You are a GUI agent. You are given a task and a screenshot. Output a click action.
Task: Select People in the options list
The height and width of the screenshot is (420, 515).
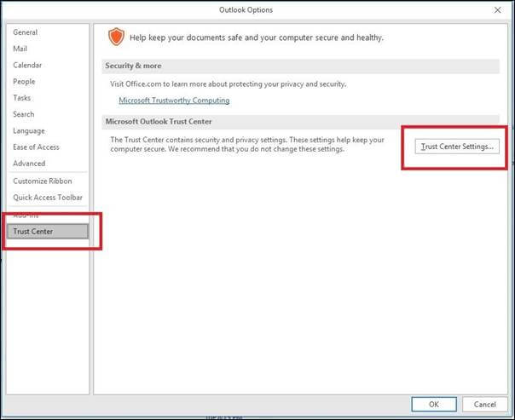pos(24,82)
